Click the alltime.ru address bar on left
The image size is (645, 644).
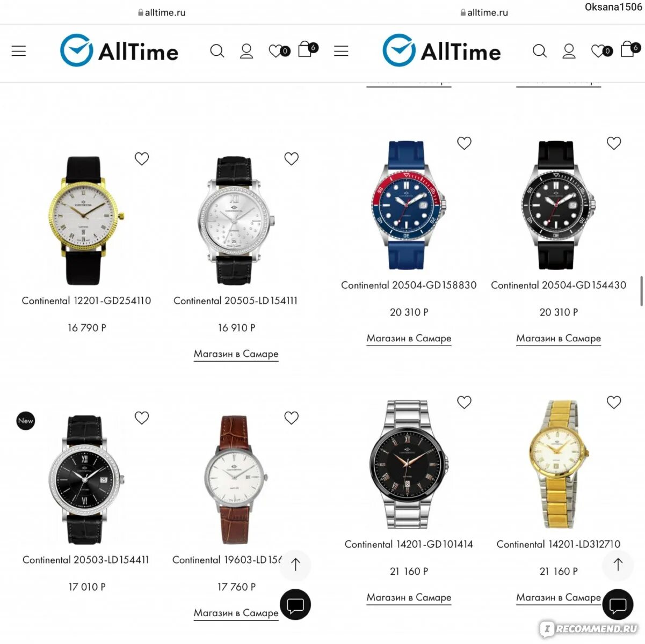pos(162,12)
